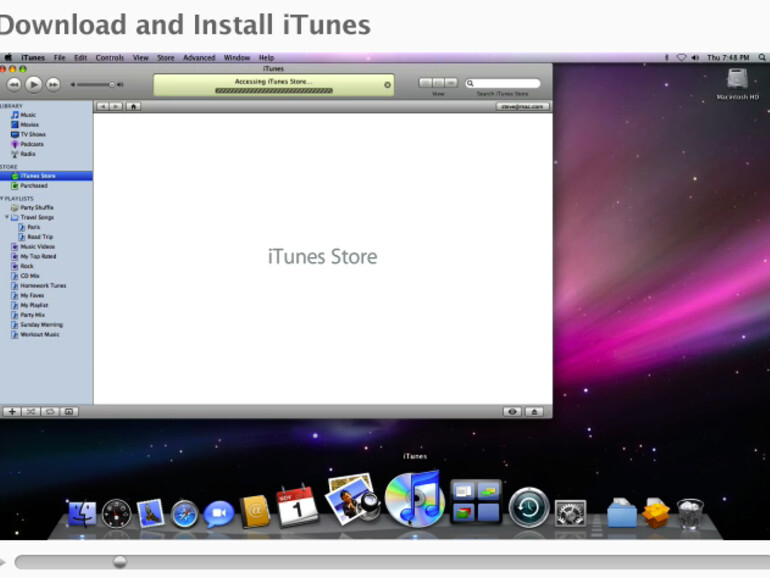Open the Apple menu
Viewport: 770px width, 578px height.
(8, 57)
